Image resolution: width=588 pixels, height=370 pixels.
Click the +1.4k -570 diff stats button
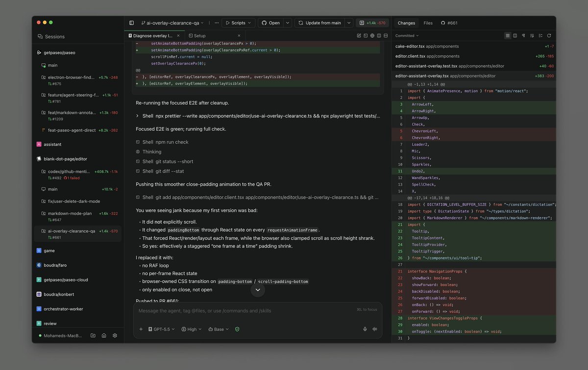(372, 23)
